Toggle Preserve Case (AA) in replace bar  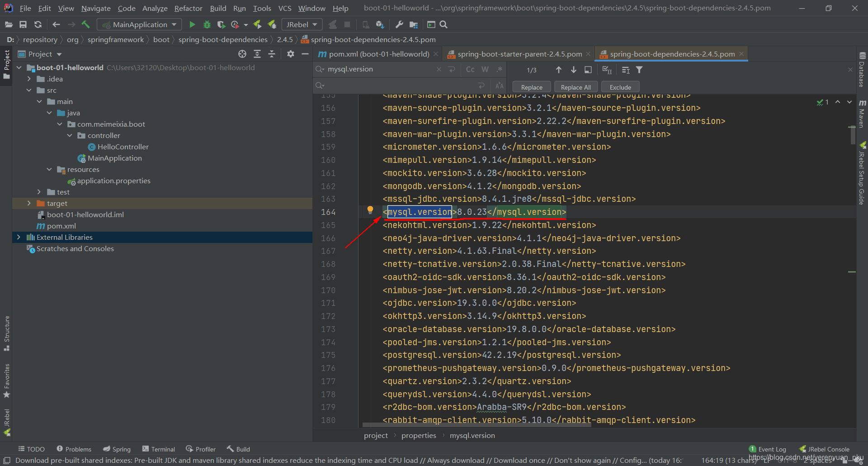tap(499, 86)
